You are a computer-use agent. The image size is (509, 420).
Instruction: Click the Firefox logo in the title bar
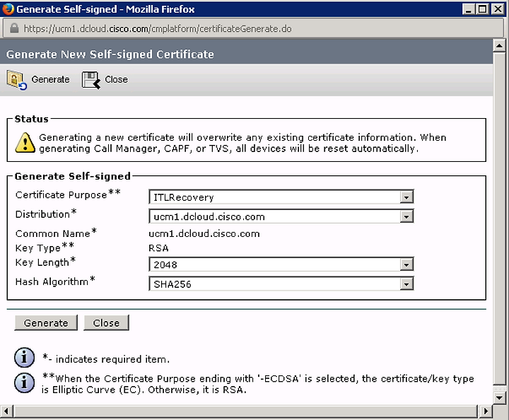click(8, 8)
